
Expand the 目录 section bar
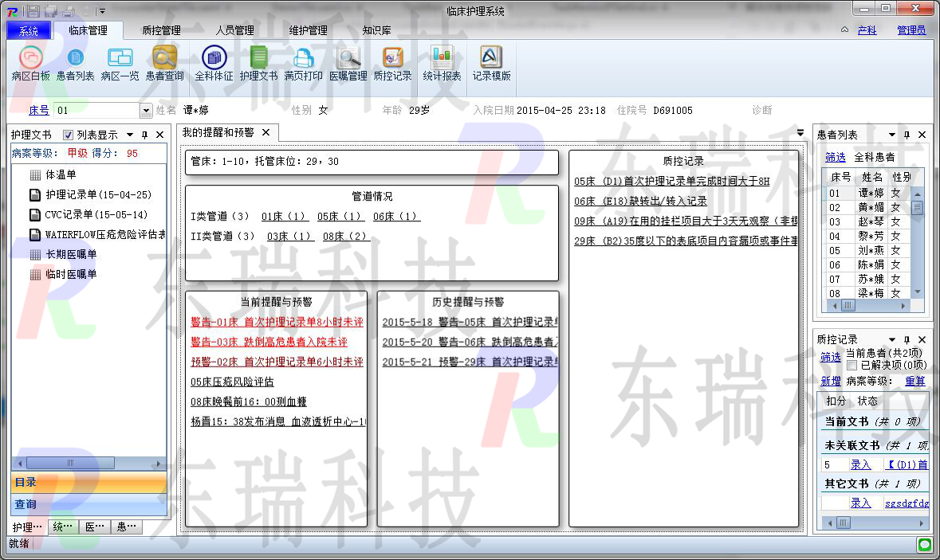88,483
